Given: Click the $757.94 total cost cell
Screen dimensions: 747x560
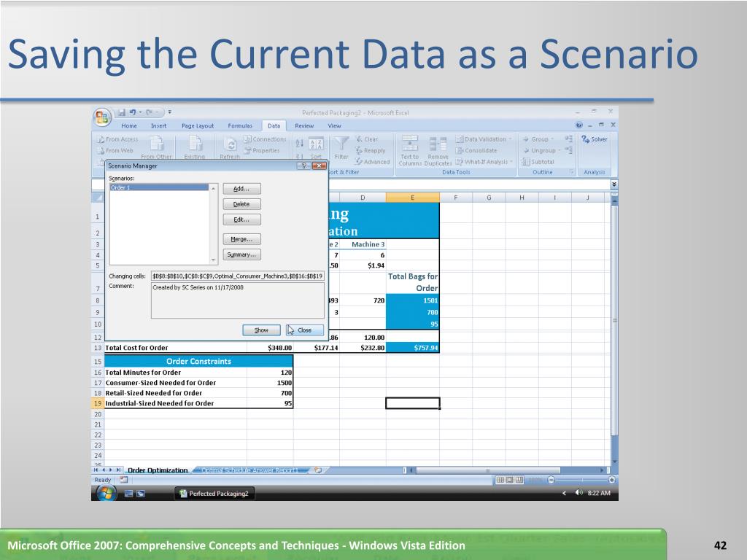Looking at the screenshot, I should coord(413,348).
